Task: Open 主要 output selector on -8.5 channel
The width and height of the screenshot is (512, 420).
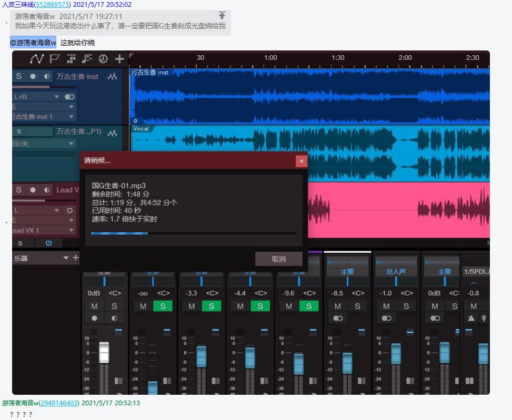Action: click(347, 271)
